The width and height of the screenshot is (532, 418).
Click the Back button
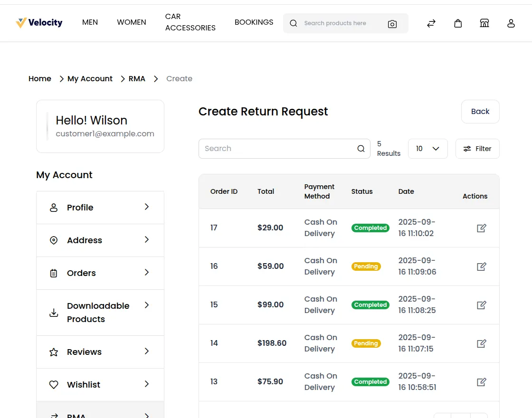480,112
